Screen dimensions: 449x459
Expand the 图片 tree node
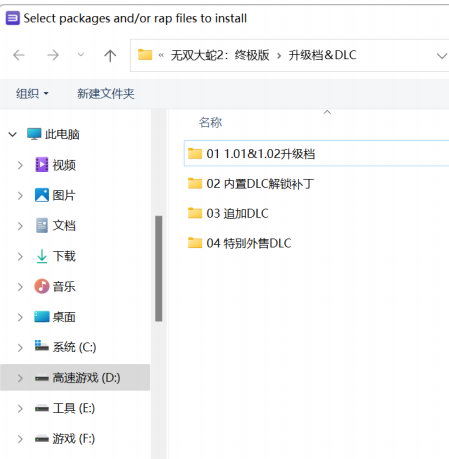click(20, 196)
